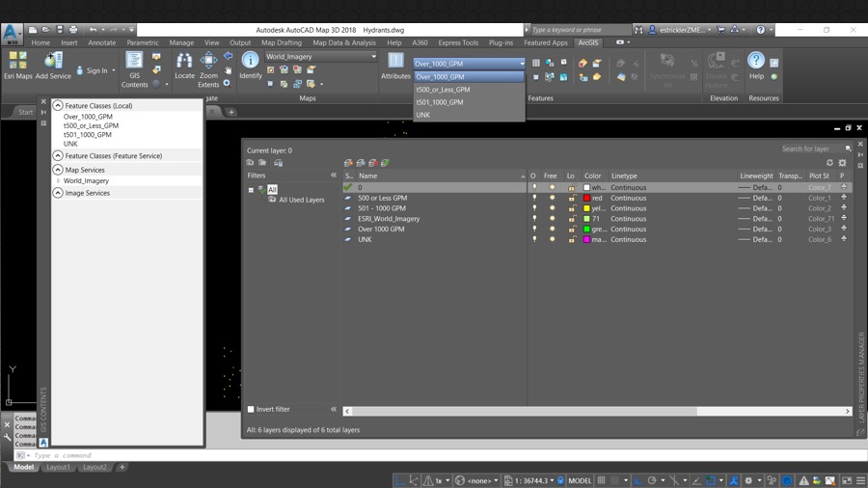Open the Attributes table tool
Image resolution: width=868 pixels, height=488 pixels.
tap(395, 66)
